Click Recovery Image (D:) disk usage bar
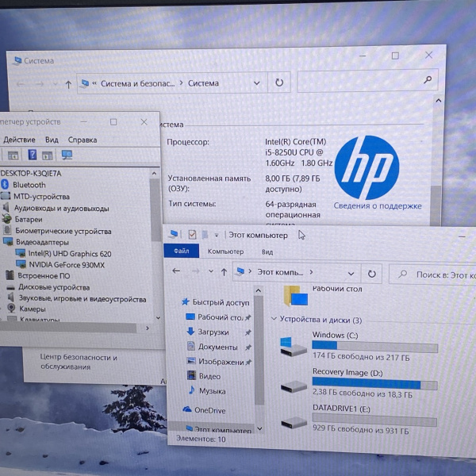This screenshot has width=476, height=476. click(x=374, y=384)
